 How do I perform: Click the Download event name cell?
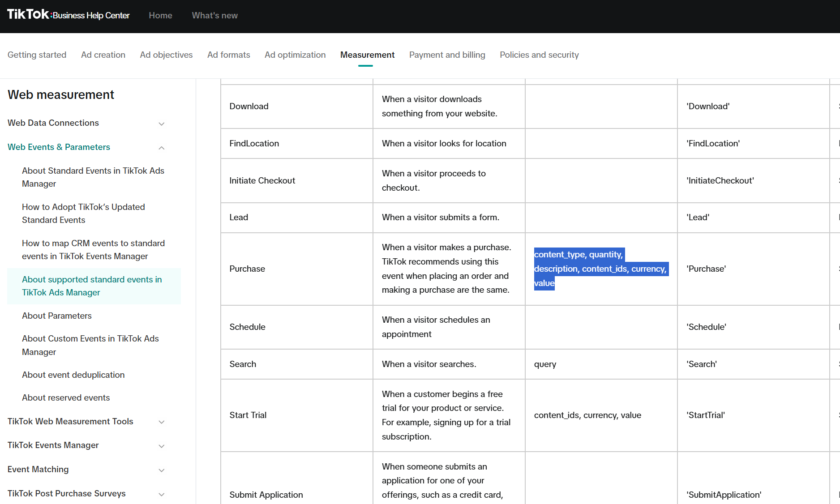pos(297,107)
